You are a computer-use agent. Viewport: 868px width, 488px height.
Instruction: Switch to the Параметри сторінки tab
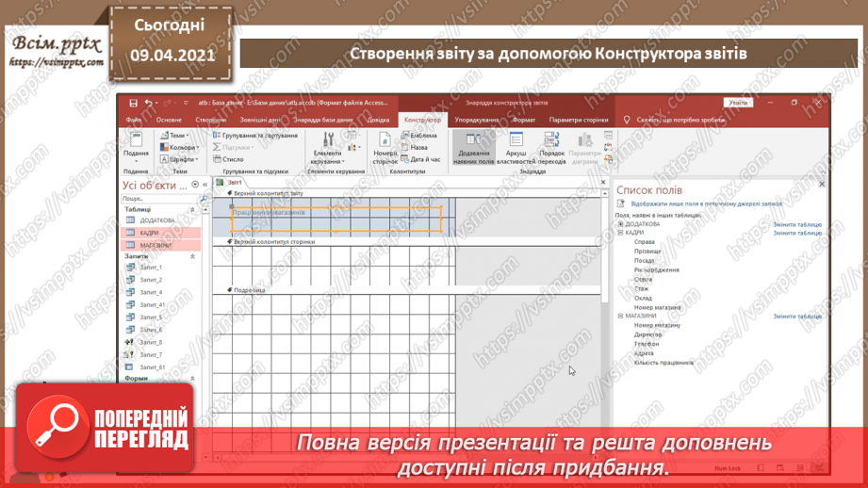click(x=579, y=120)
